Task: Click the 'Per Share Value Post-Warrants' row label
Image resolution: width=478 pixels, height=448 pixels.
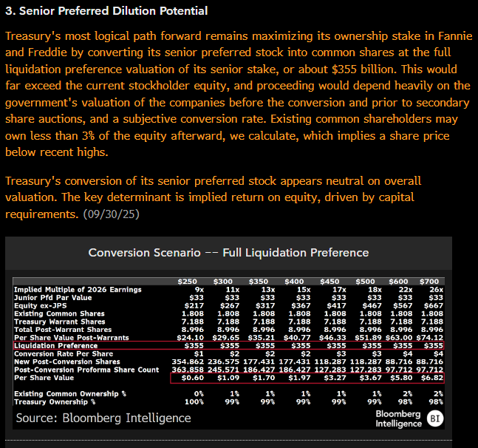Action: 72,338
